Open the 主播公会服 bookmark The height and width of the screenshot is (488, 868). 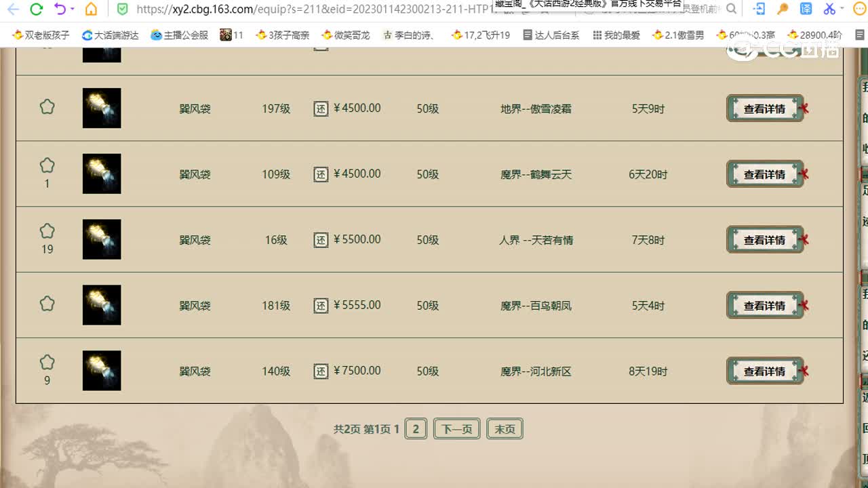click(179, 35)
